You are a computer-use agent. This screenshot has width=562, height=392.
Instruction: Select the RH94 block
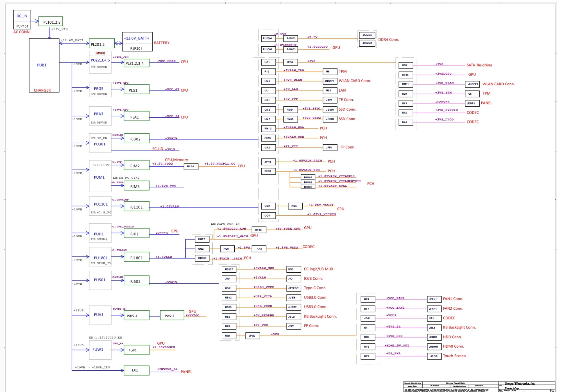[x=268, y=171]
